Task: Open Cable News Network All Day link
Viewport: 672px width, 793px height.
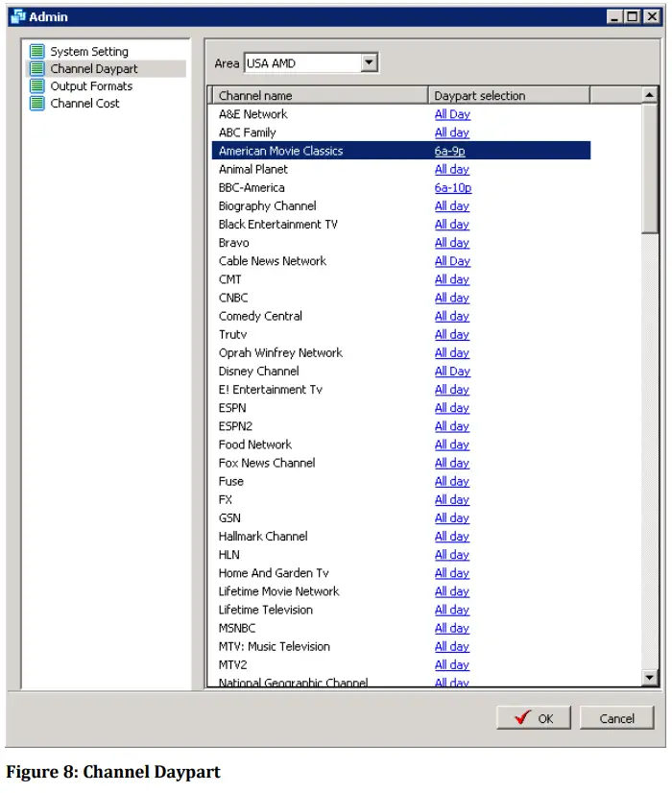Action: (x=452, y=261)
